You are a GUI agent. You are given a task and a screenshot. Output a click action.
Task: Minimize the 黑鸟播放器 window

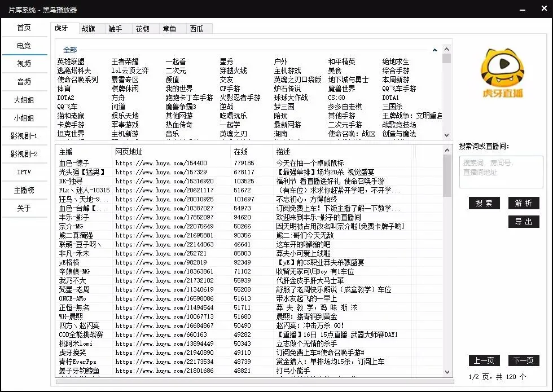point(523,10)
